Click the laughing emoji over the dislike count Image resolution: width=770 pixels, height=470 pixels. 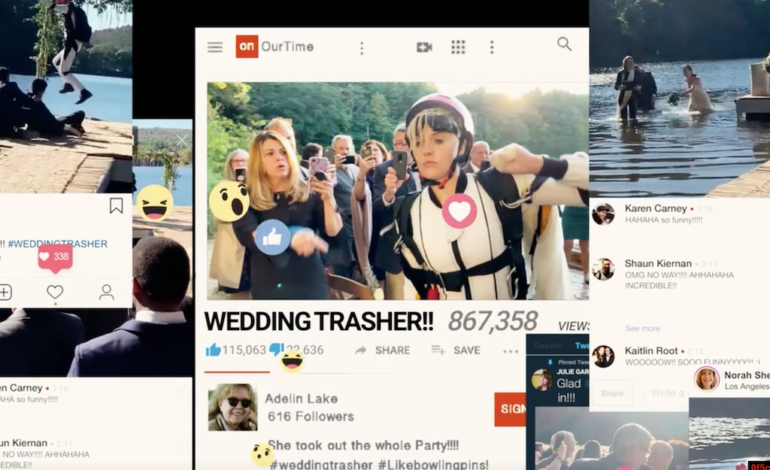tap(292, 361)
